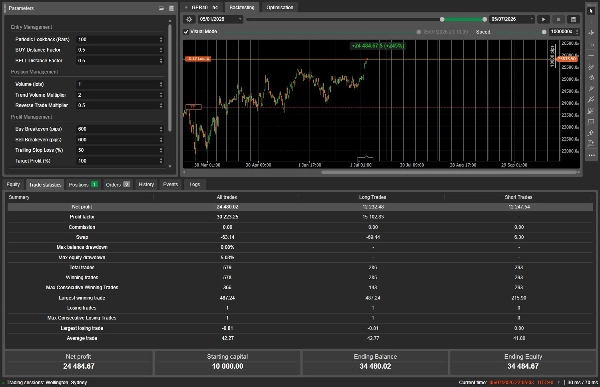This screenshot has height=387, width=600.
Task: Click the backtest range start slider handle
Action: 442,19
